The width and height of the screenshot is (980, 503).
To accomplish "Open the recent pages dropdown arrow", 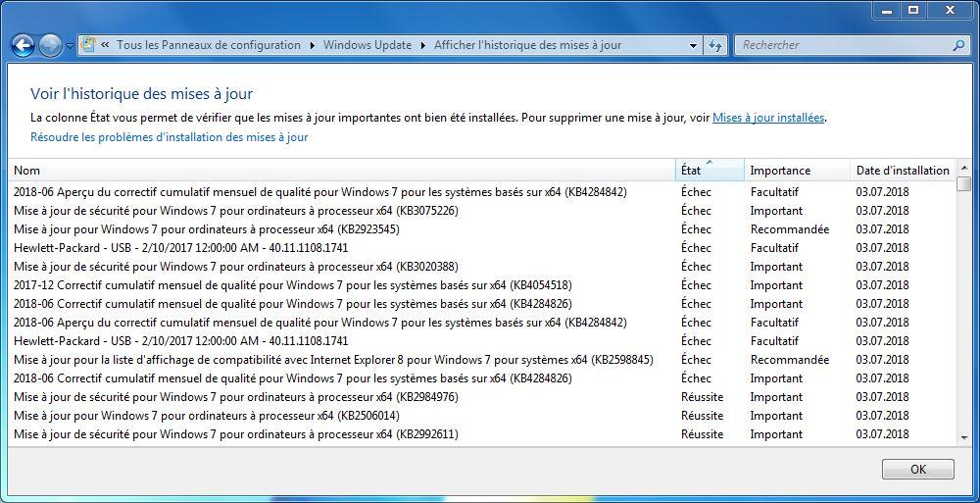I will click(x=70, y=46).
